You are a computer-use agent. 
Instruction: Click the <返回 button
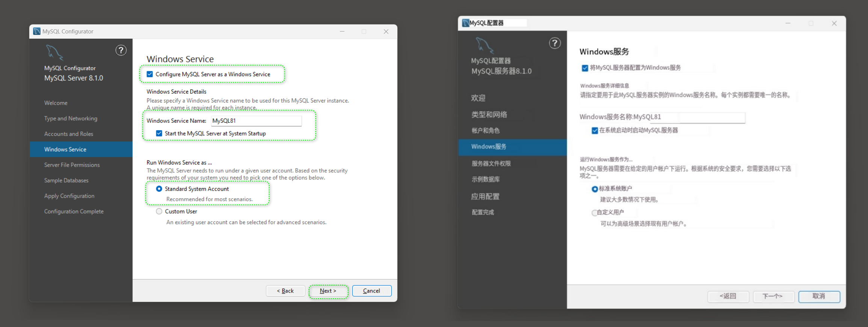pyautogui.click(x=728, y=296)
